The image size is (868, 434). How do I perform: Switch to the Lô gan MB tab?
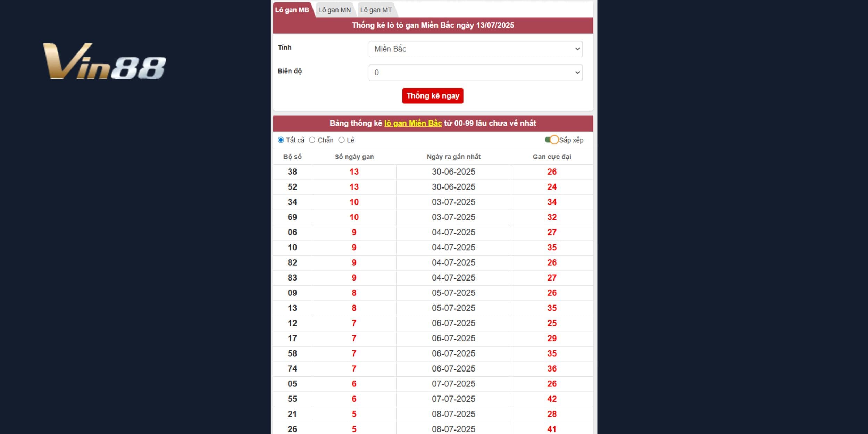point(292,10)
